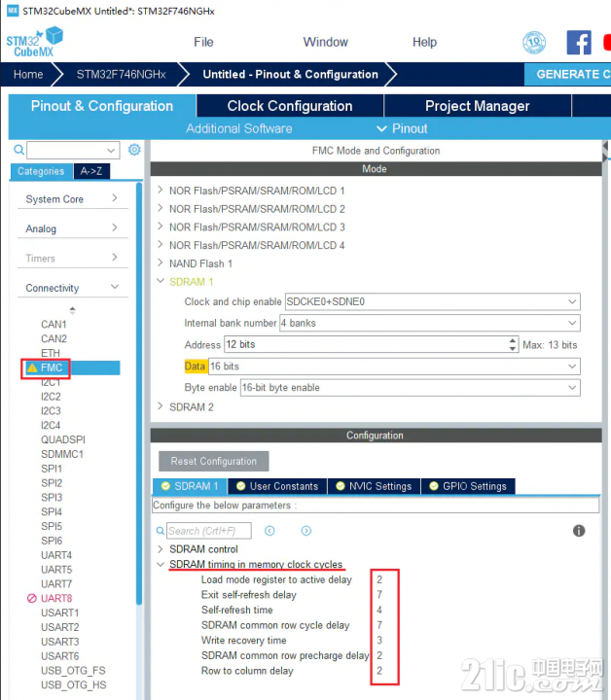The image size is (611, 700).
Task: Click the STM32F746NGHx breadcrumb
Action: point(121,74)
